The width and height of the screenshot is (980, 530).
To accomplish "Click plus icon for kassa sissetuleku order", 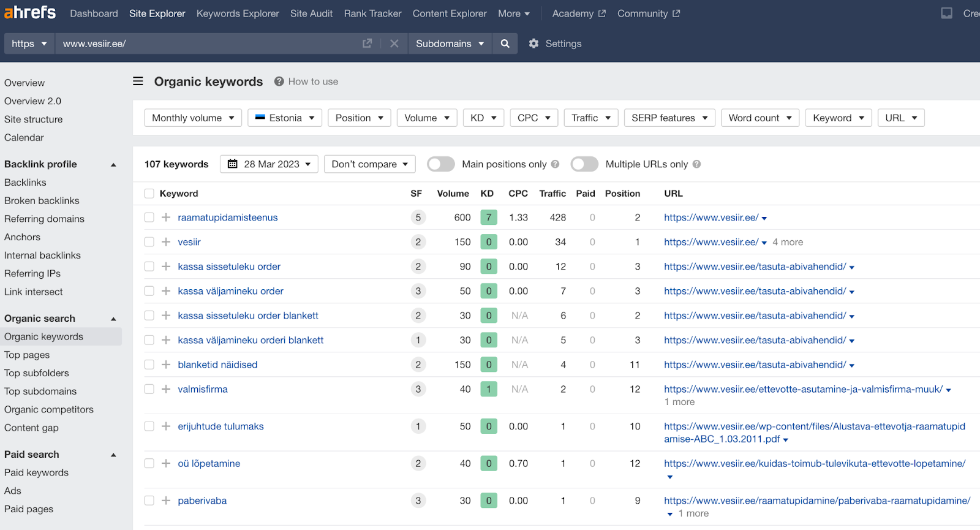I will [166, 267].
